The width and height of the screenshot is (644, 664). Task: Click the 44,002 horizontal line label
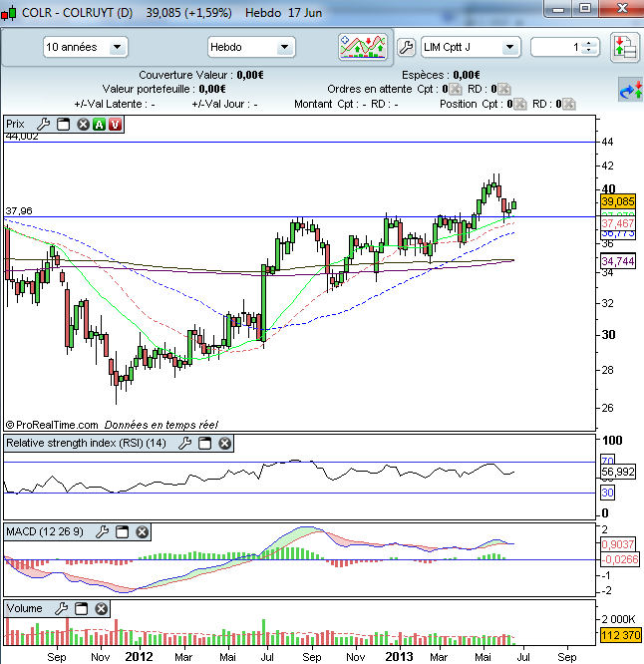(22, 137)
